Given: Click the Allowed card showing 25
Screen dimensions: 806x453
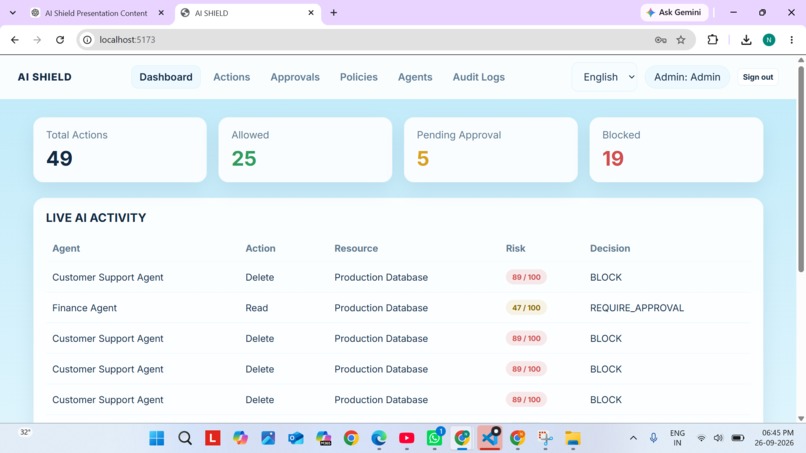Looking at the screenshot, I should (x=305, y=150).
